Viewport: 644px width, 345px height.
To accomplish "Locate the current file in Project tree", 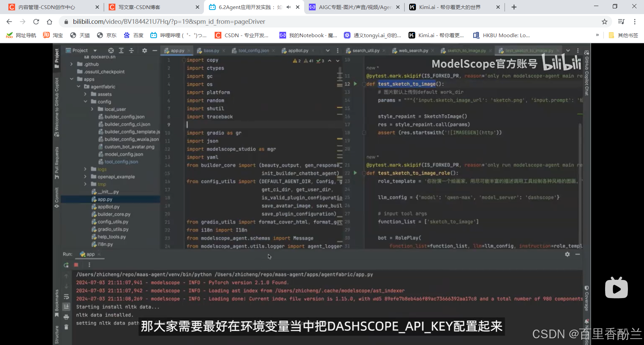I will [x=111, y=51].
